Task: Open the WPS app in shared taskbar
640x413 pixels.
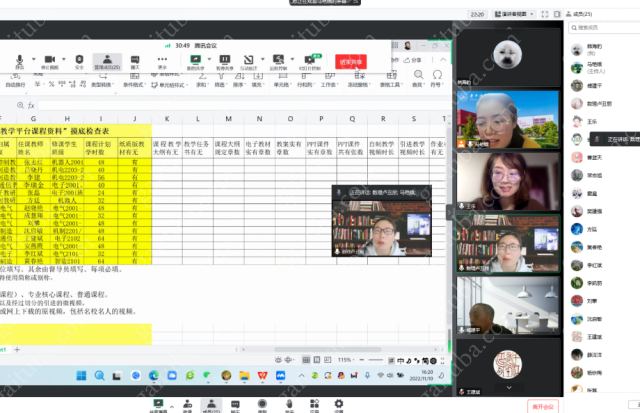Action: coord(262,373)
